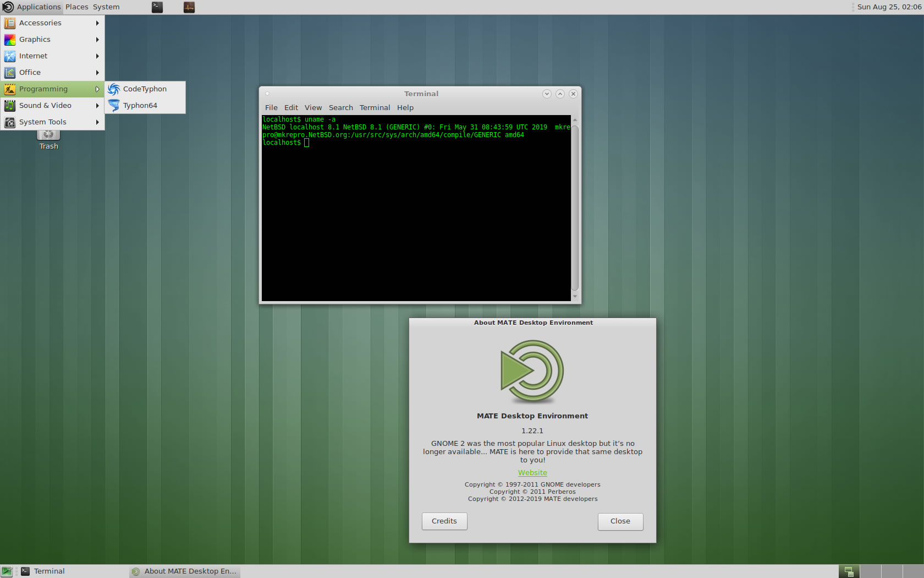
Task: Click the Accessories category icon
Action: click(x=10, y=23)
